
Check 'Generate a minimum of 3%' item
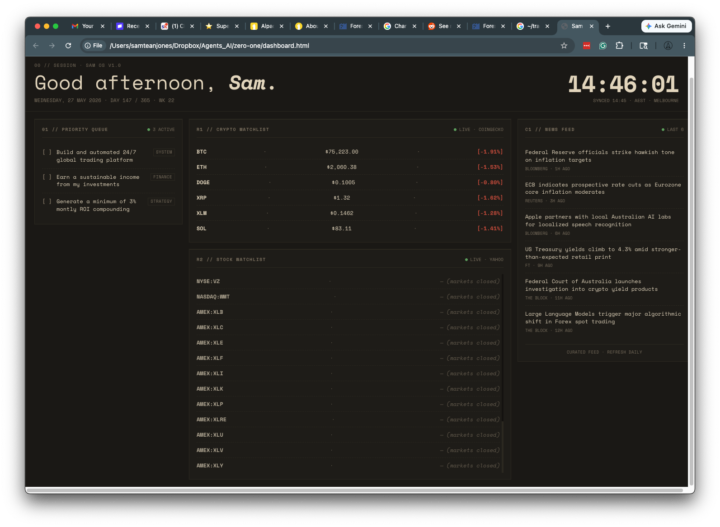pyautogui.click(x=46, y=201)
